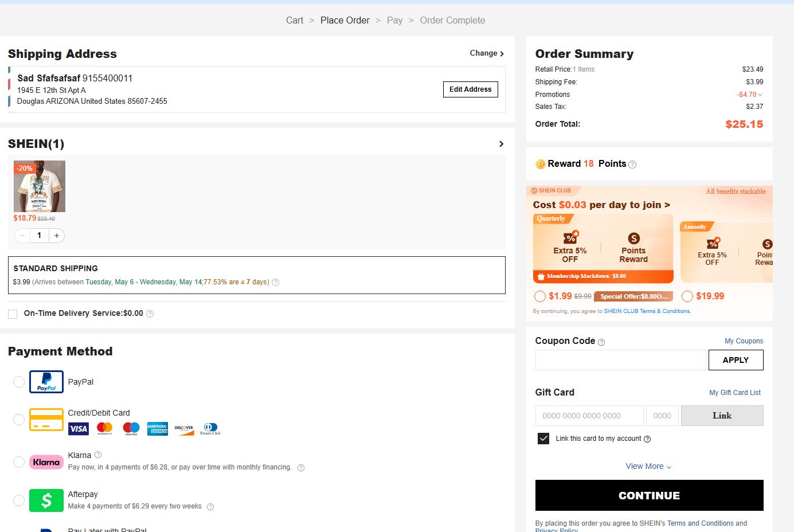Enable On-Time Delivery Service checkbox

[13, 314]
